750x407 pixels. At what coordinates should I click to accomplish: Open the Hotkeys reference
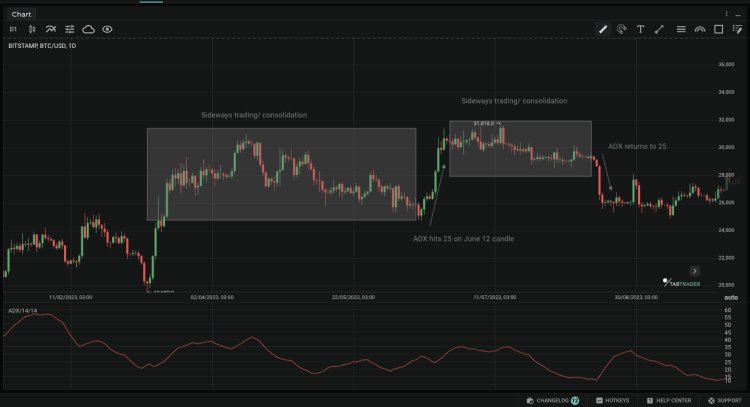pyautogui.click(x=614, y=400)
